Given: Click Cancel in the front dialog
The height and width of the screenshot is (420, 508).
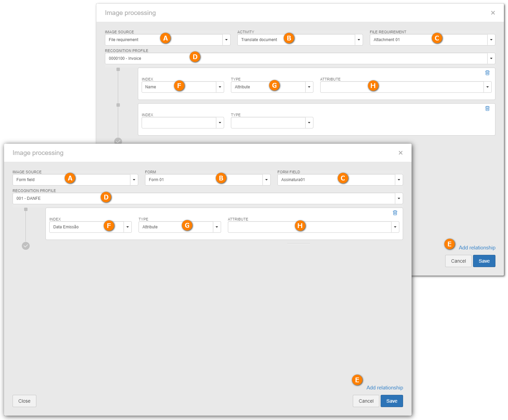Looking at the screenshot, I should [x=366, y=401].
